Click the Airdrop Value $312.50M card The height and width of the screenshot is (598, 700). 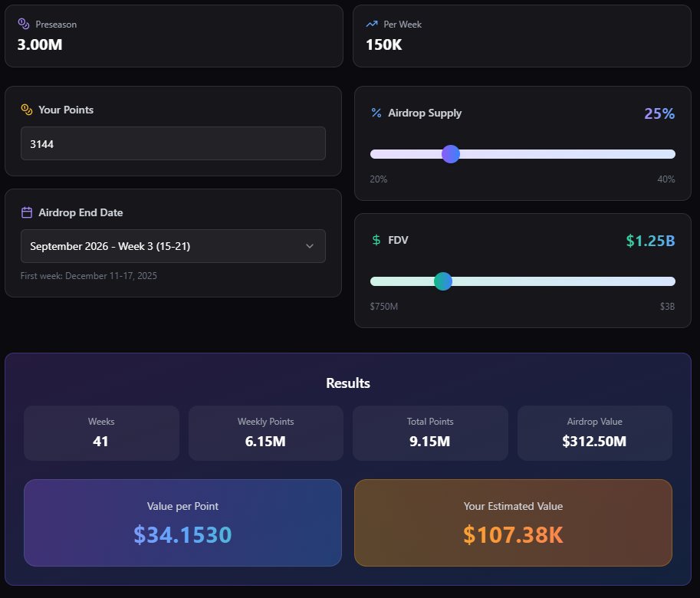(x=595, y=433)
